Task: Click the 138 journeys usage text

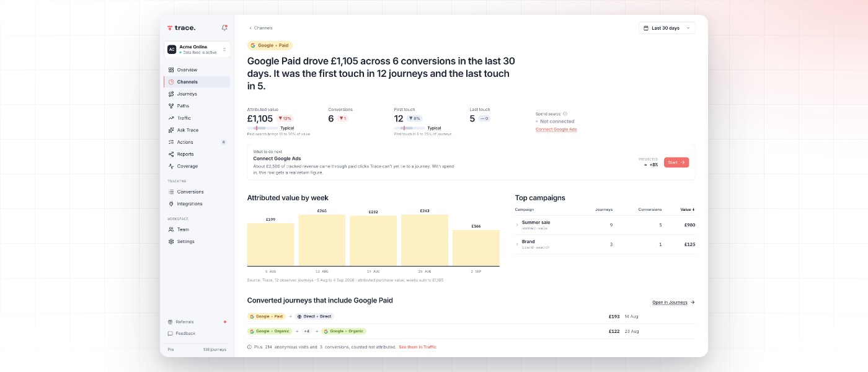Action: click(x=215, y=350)
